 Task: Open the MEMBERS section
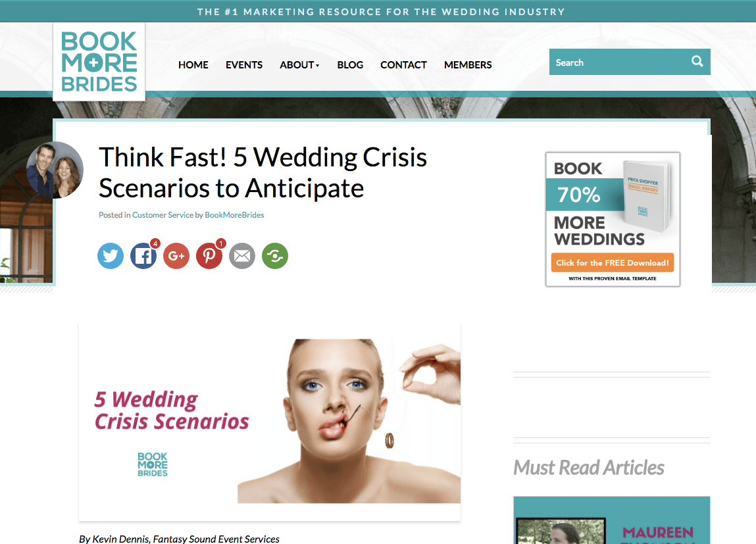point(468,64)
